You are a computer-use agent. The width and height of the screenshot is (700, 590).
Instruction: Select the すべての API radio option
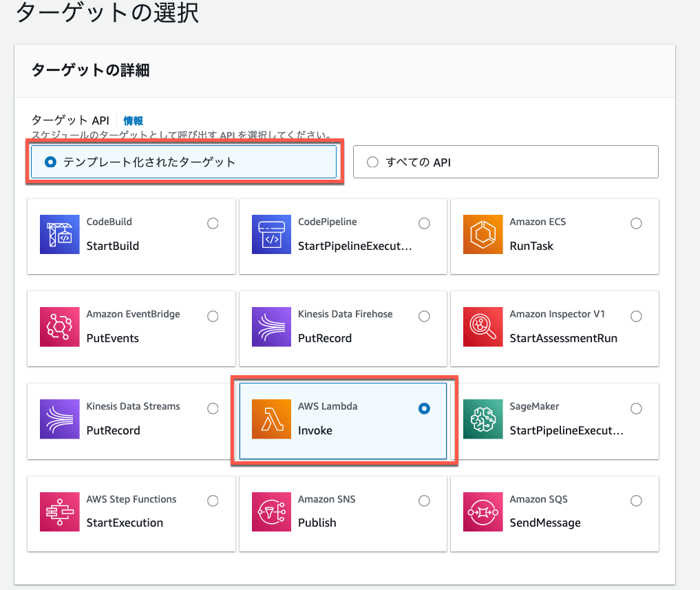coord(372,162)
